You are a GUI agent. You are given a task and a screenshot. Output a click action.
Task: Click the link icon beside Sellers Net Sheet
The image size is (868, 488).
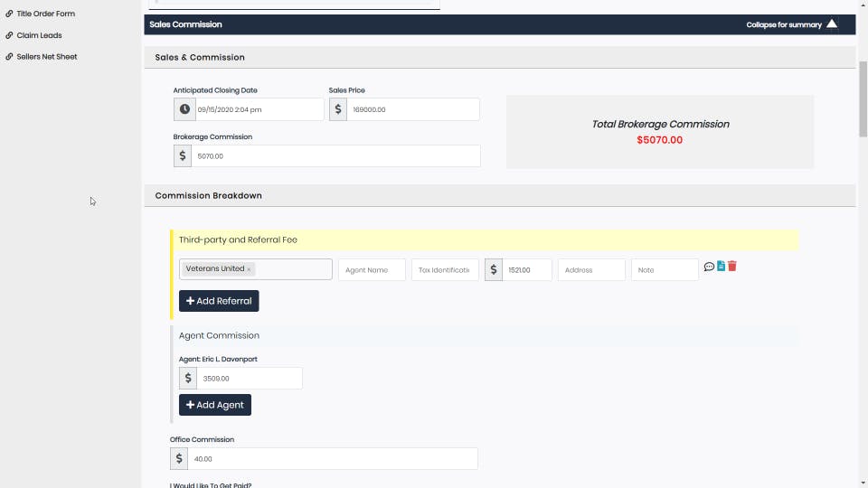point(9,56)
